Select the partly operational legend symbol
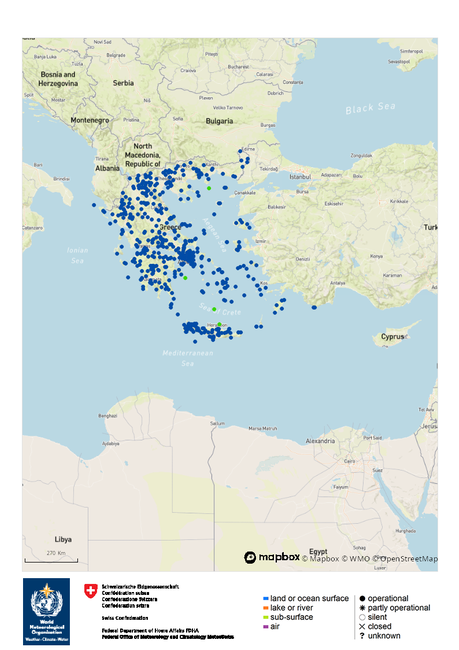459x650 pixels. tap(362, 608)
